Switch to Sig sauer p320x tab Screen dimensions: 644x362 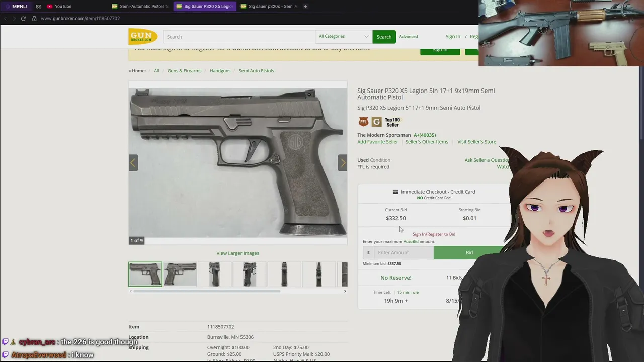click(268, 6)
